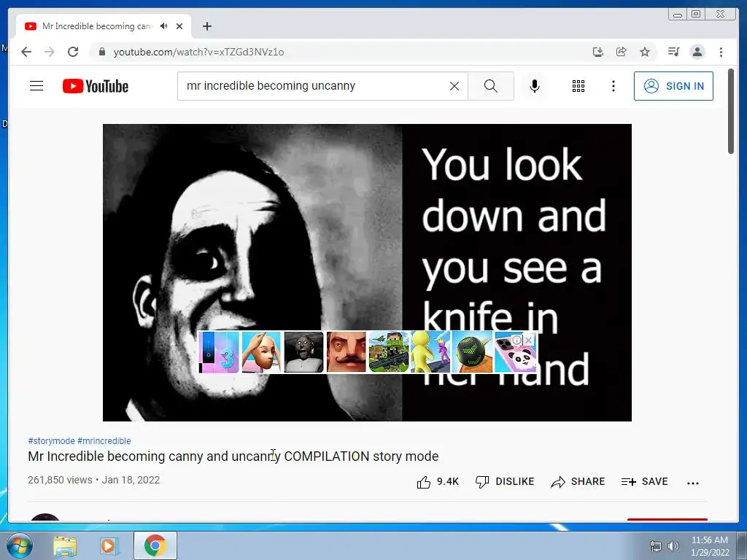
Task: Open the Windows Start menu
Action: coord(19,545)
